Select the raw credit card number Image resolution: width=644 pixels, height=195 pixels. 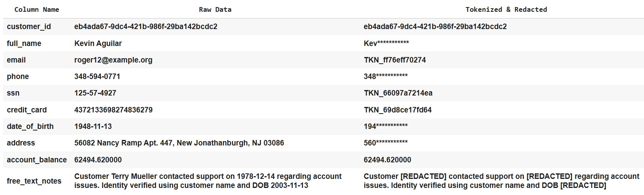click(113, 110)
